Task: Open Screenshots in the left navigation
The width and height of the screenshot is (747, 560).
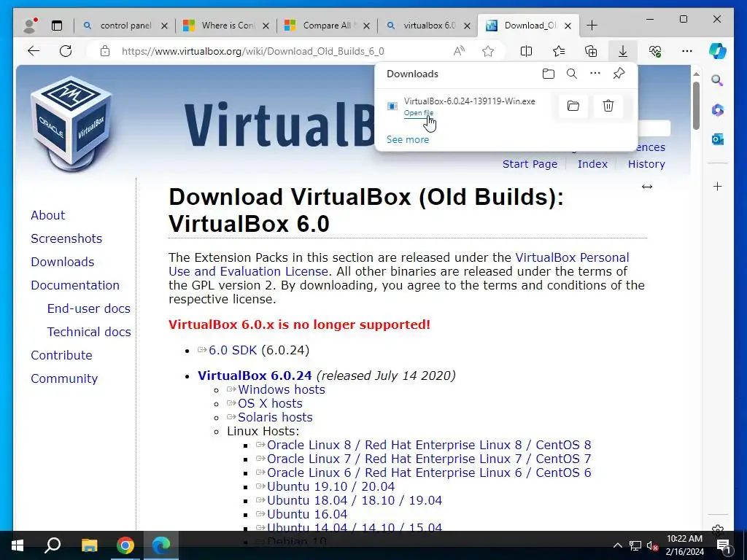Action: coord(66,238)
